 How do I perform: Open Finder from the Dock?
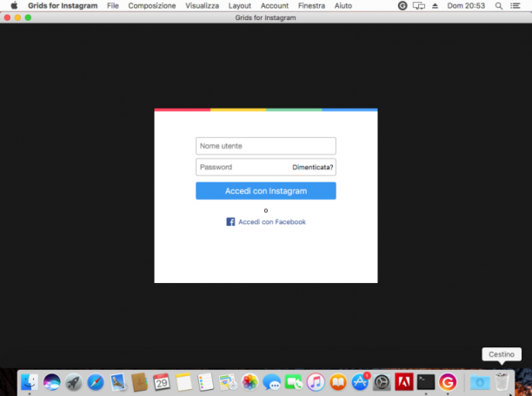(x=30, y=382)
